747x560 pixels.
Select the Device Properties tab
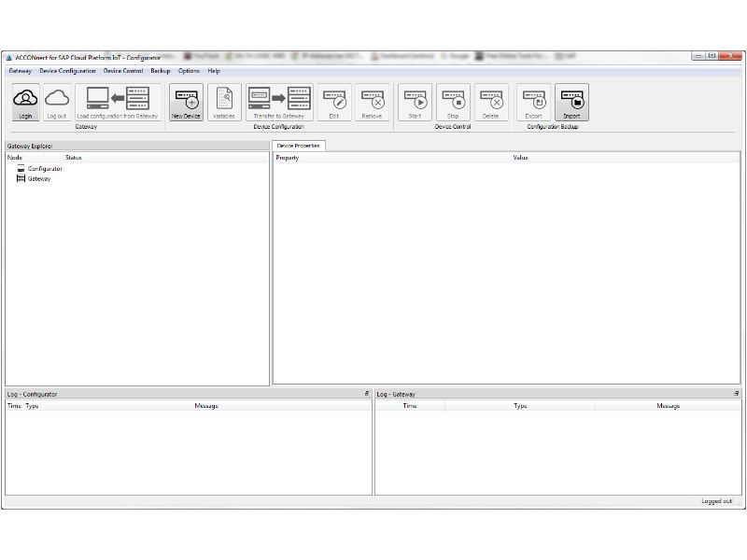point(299,146)
